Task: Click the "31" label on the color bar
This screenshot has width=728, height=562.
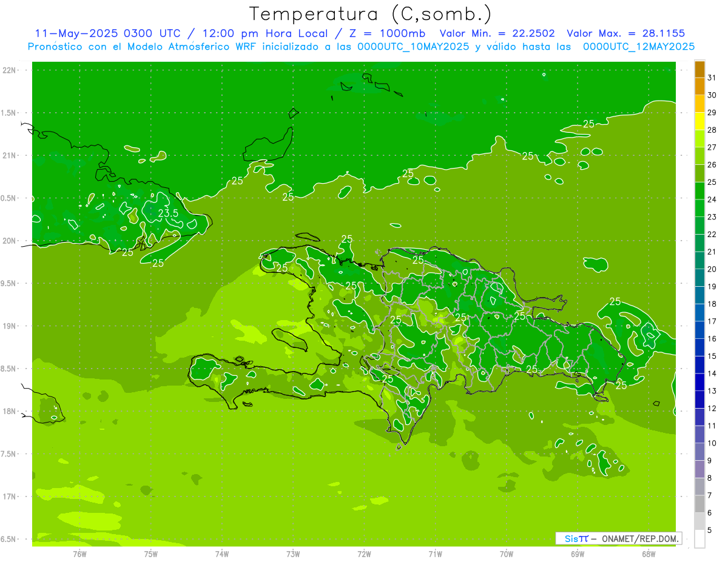Action: pyautogui.click(x=712, y=78)
